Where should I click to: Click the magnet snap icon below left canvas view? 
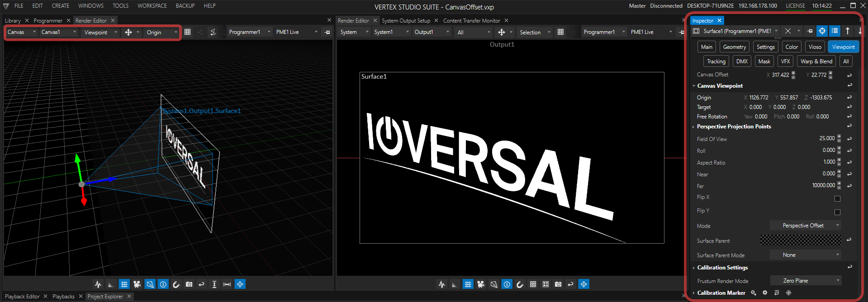176,284
